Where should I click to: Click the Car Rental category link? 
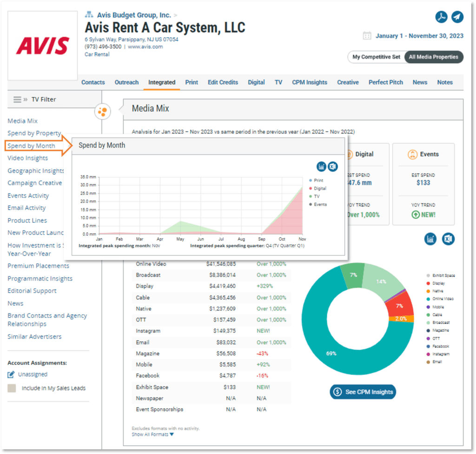97,54
